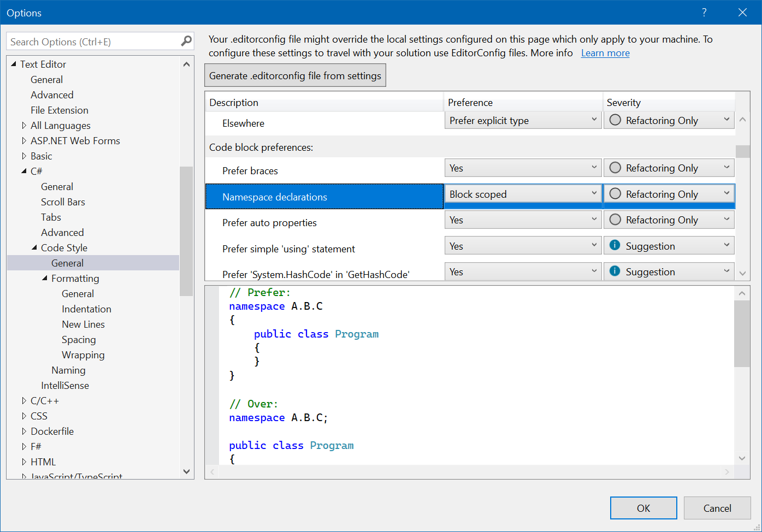This screenshot has width=762, height=532.
Task: Expand the C/C++ tree node
Action: pos(24,400)
